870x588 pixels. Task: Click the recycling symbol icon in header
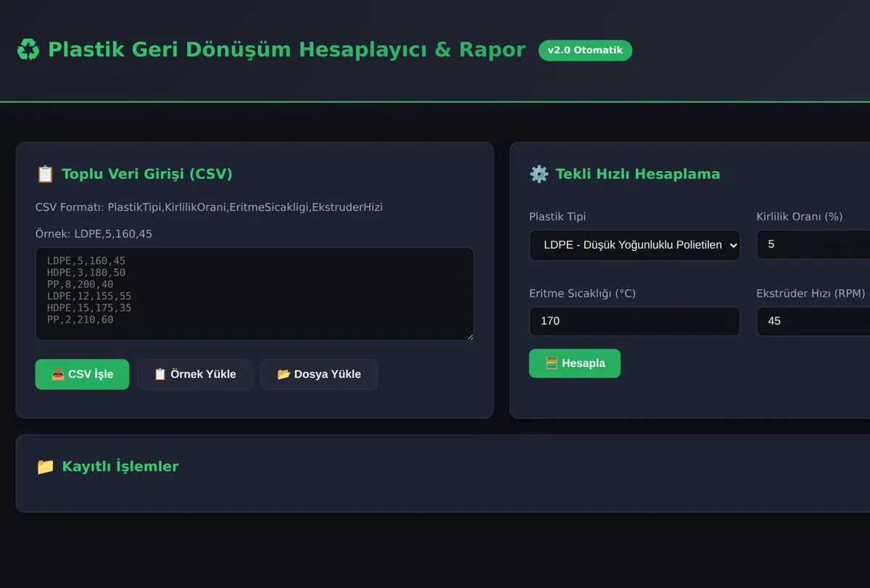(28, 50)
